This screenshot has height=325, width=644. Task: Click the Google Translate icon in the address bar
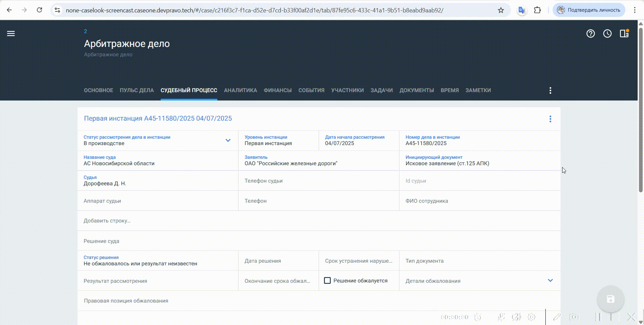point(522,10)
